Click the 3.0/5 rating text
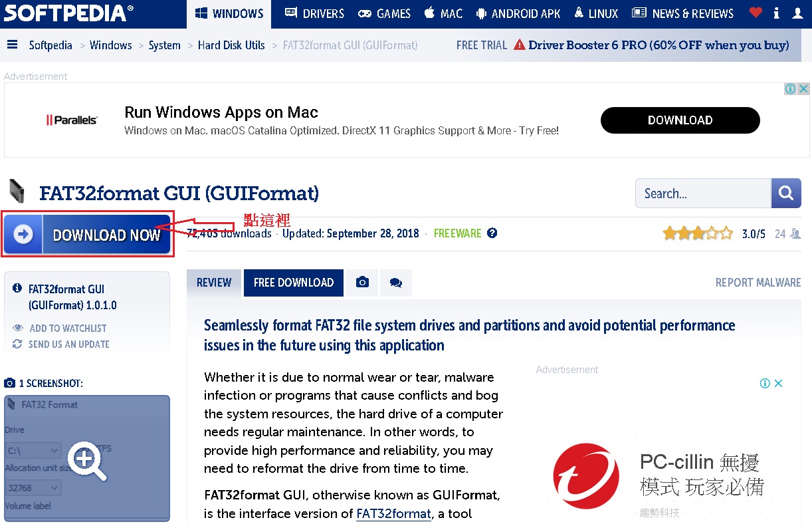Screen dimensions: 812x524 754,234
